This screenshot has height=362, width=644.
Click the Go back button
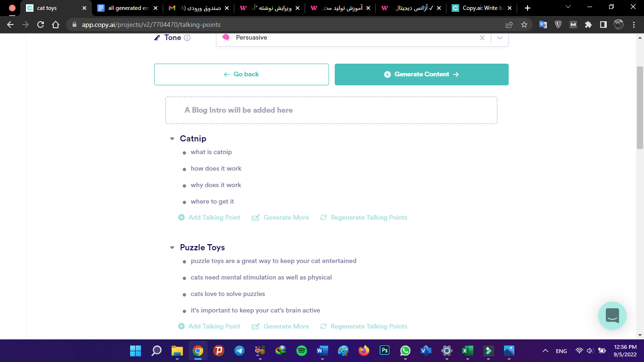[241, 74]
